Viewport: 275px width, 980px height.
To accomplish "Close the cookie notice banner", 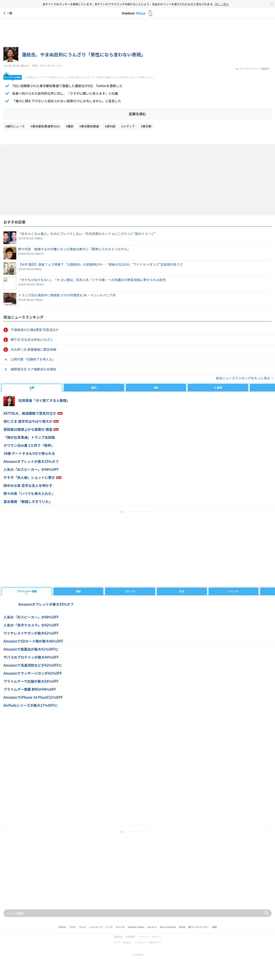I will (x=271, y=4).
